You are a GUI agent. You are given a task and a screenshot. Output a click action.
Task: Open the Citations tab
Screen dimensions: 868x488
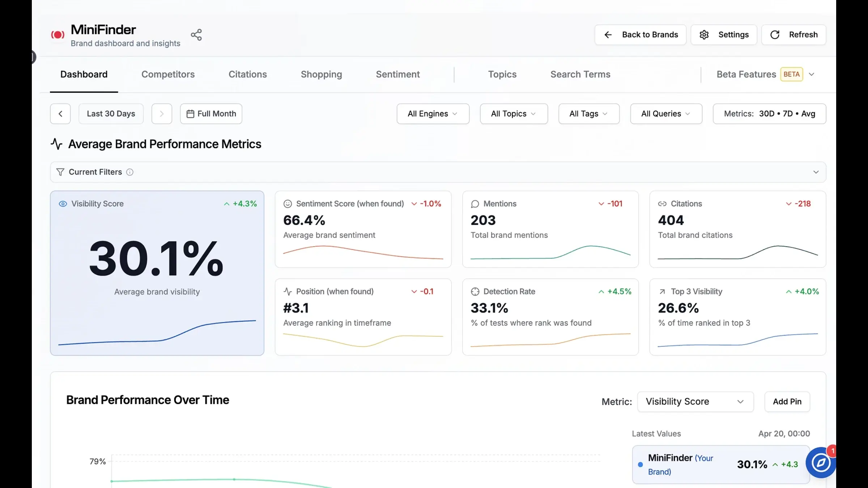click(248, 74)
